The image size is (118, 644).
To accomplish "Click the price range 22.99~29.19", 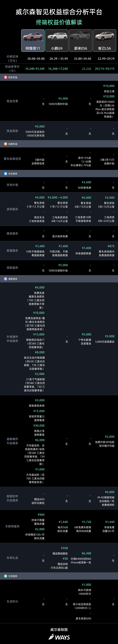I will point(106,59).
